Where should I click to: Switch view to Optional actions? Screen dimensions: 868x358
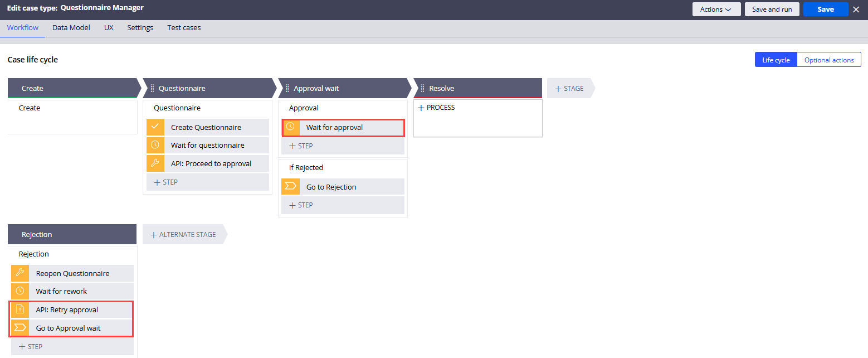(x=828, y=60)
